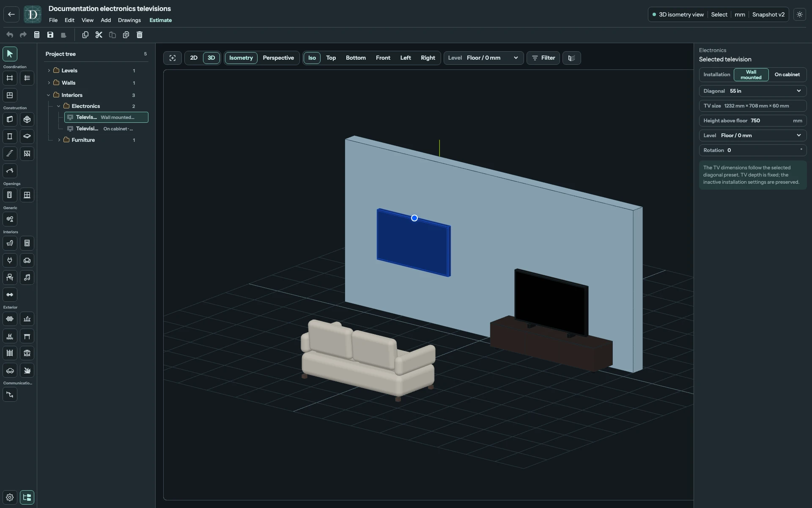
Task: Click the stairs tool icon
Action: pos(10,154)
